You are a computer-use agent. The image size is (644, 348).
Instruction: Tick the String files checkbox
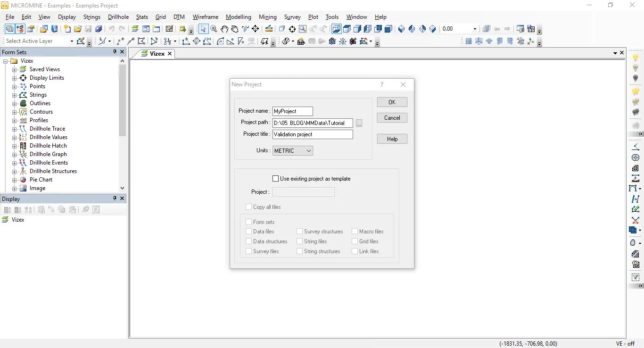(299, 241)
